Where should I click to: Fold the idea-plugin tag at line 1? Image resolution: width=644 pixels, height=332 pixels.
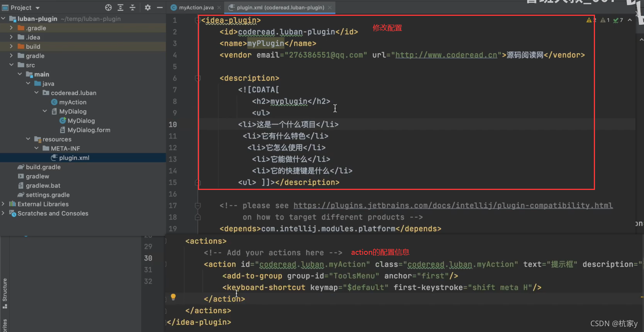pyautogui.click(x=198, y=20)
